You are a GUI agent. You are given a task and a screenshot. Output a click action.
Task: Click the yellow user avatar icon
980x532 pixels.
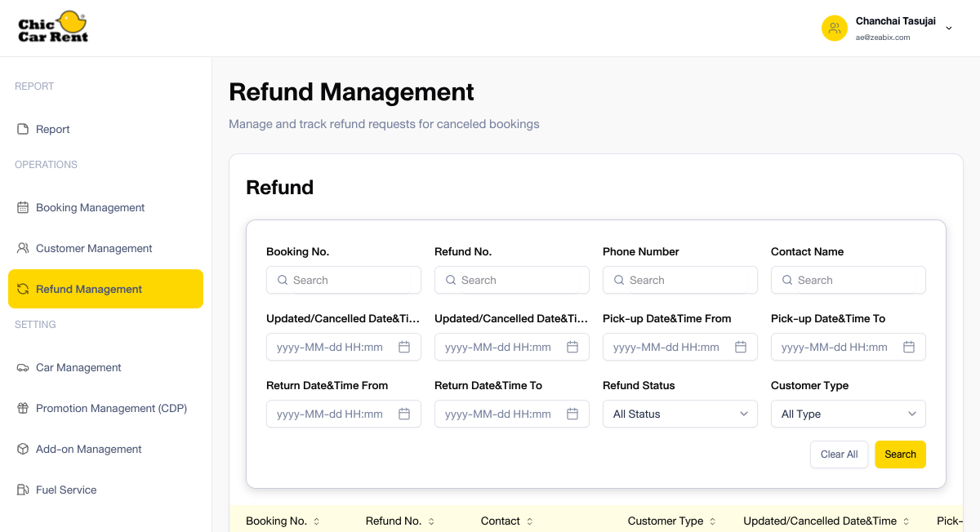(835, 29)
